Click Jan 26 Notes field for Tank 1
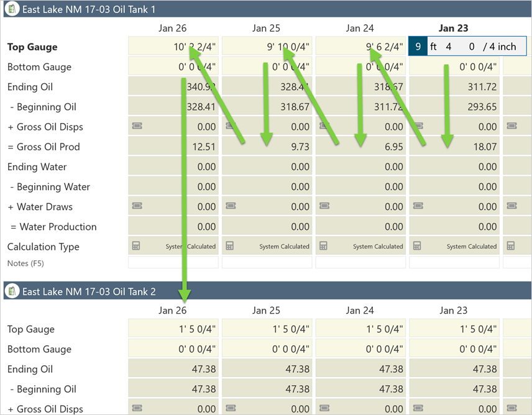The height and width of the screenshot is (415, 532). (x=173, y=263)
